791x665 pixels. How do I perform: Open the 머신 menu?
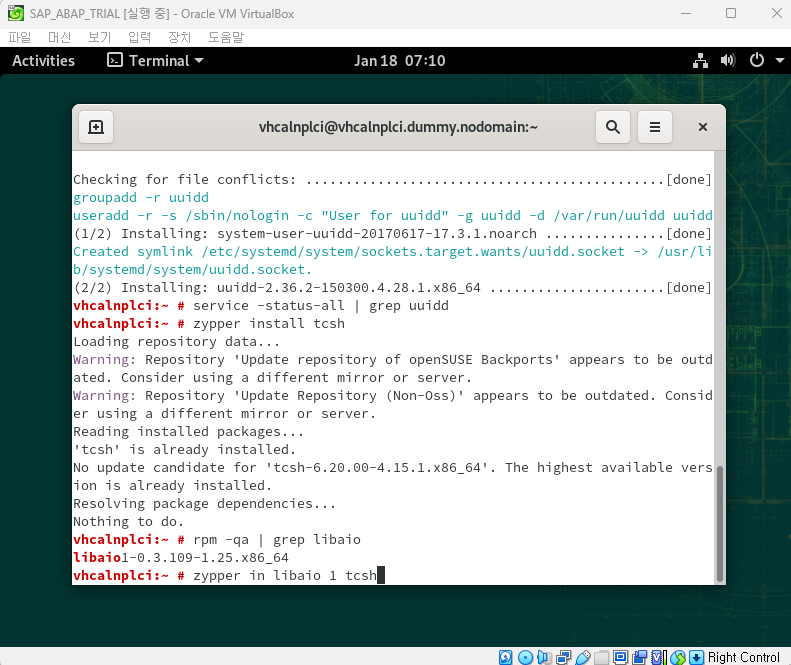[x=59, y=37]
